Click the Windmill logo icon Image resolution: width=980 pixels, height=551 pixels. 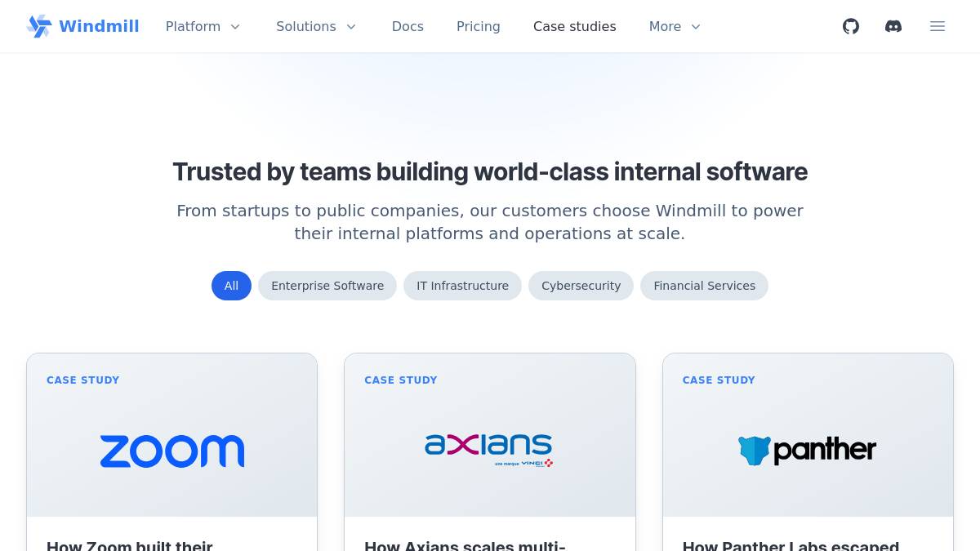click(39, 26)
